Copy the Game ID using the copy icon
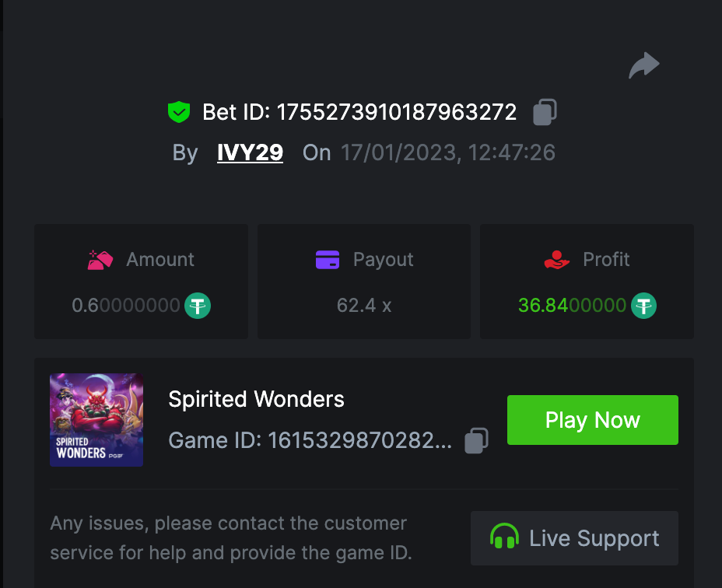 tap(476, 441)
